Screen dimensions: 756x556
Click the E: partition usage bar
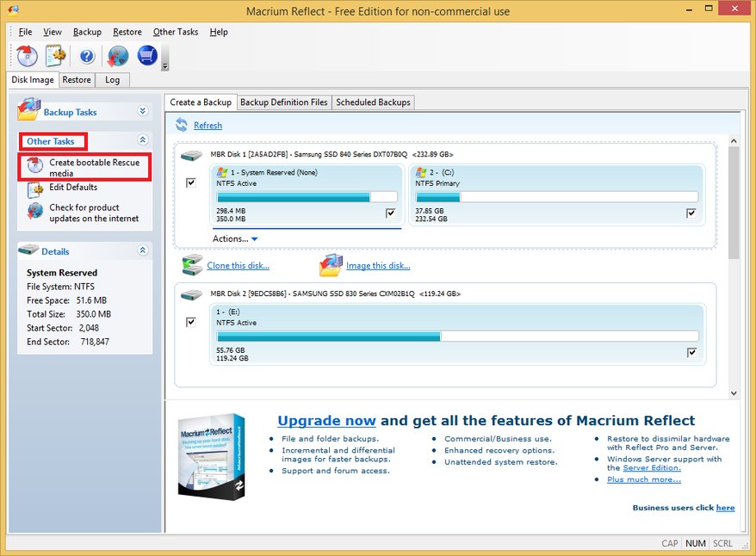[x=457, y=337]
